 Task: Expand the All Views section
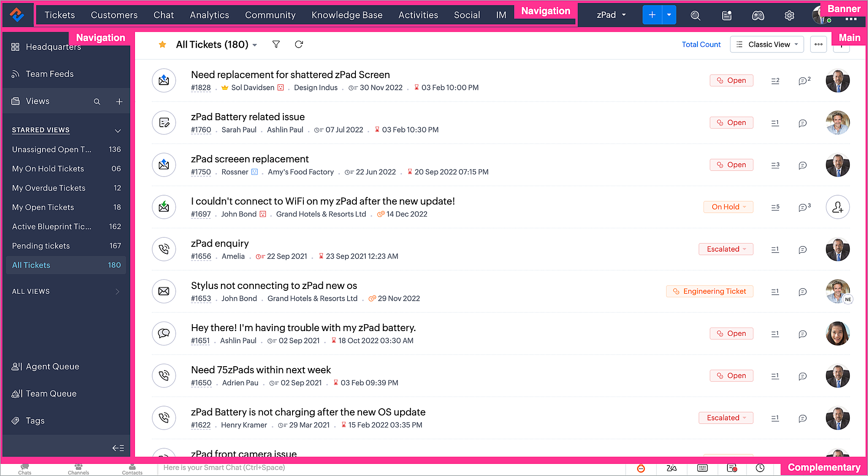point(117,292)
